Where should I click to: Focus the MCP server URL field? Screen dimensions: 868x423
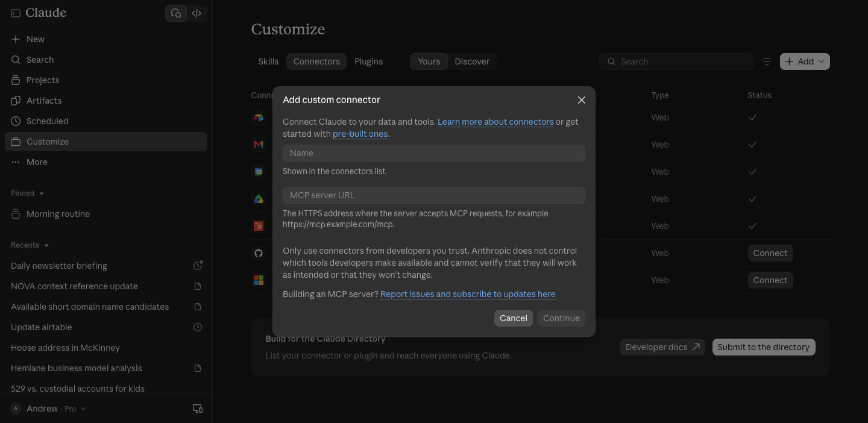click(x=434, y=195)
